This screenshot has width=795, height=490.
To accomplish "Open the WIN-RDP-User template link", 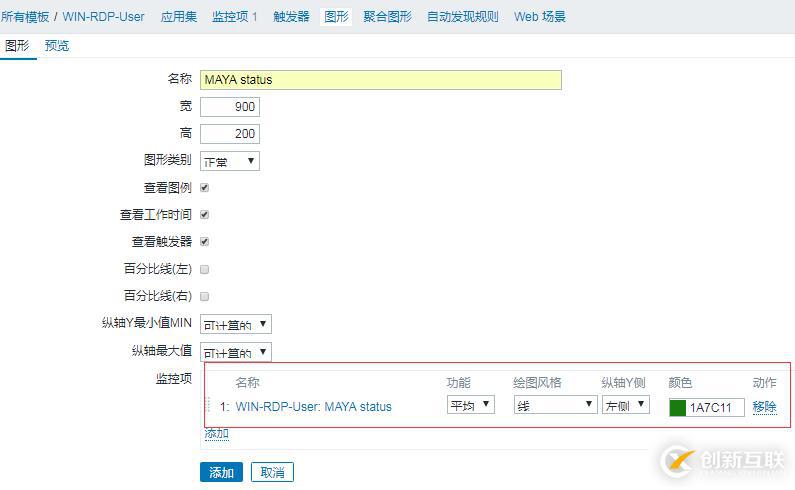I will tap(103, 17).
